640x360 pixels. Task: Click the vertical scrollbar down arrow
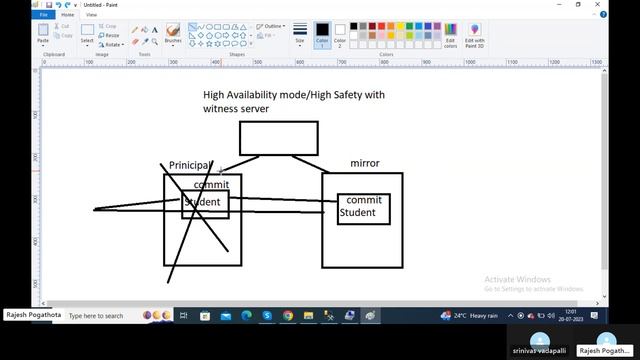(x=604, y=297)
